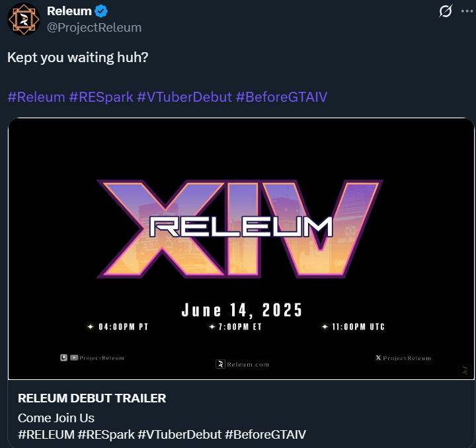Click the Twitch icon in the trailer image

tap(63, 357)
